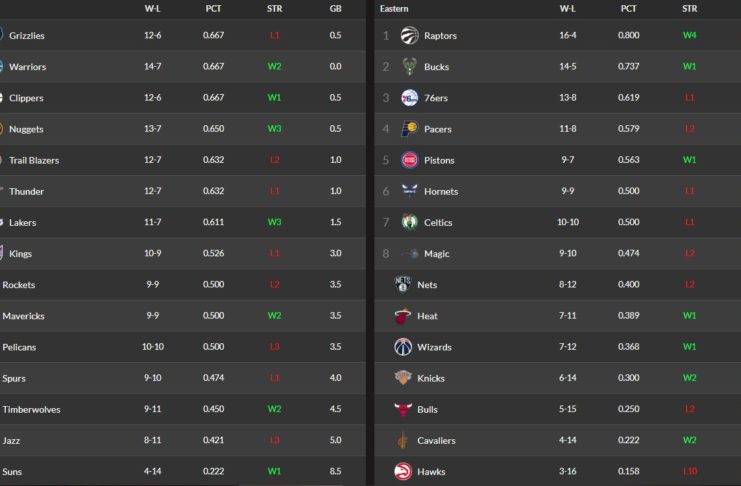Sort Eastern table by W-L header
The image size is (741, 486).
click(x=567, y=8)
